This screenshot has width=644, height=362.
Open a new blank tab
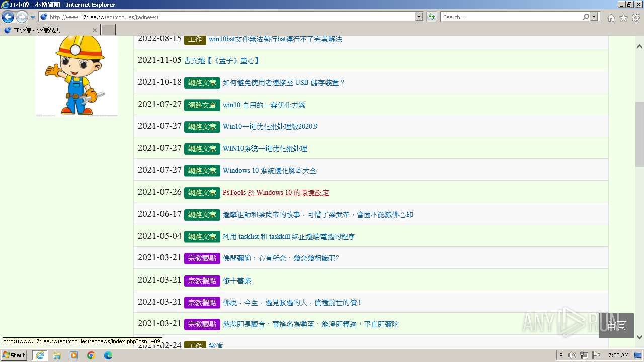point(108,30)
